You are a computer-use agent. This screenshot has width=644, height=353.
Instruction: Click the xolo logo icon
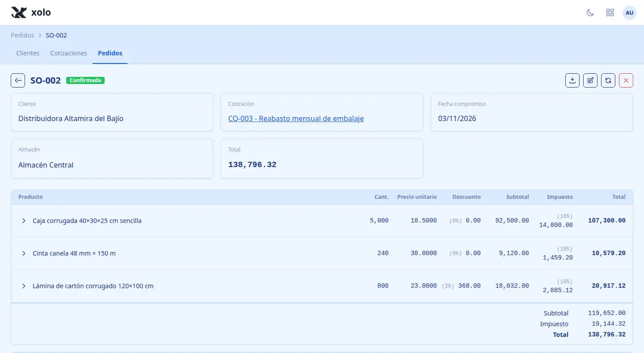click(19, 13)
